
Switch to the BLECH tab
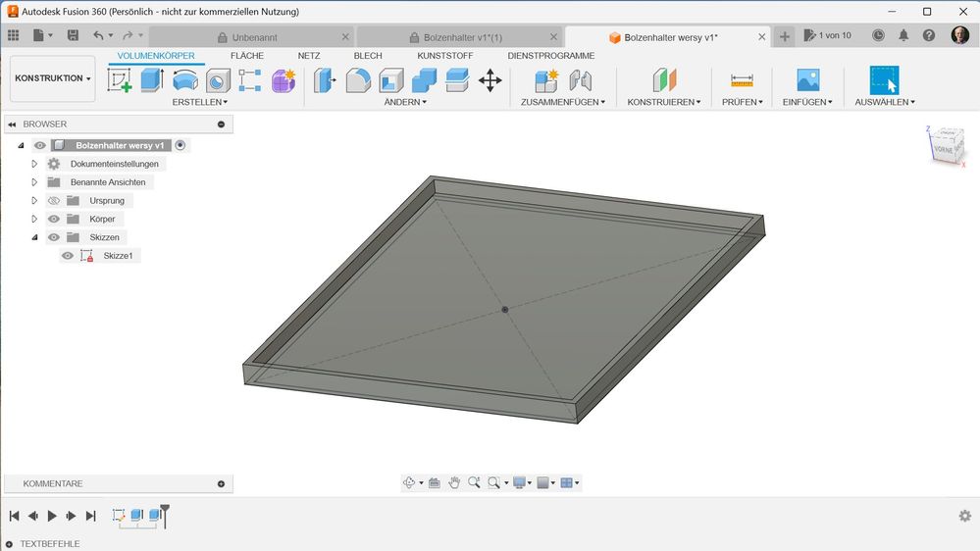coord(368,56)
